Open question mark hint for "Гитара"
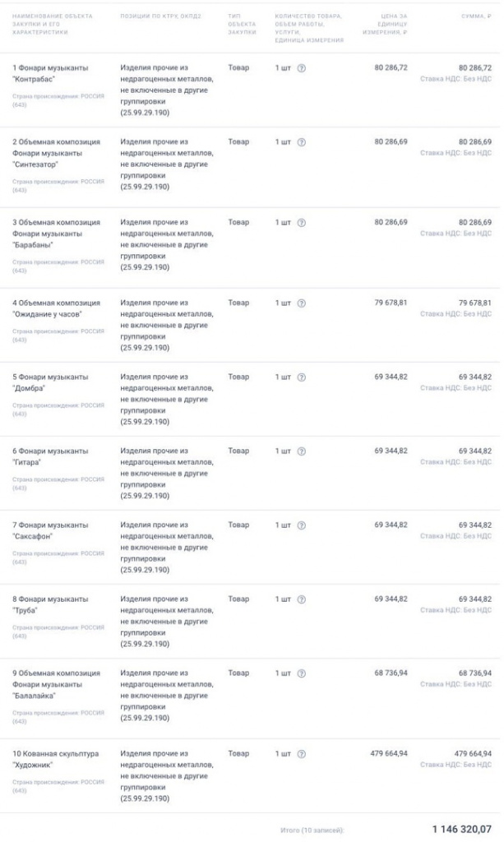The width and height of the screenshot is (504, 842). pos(301,451)
